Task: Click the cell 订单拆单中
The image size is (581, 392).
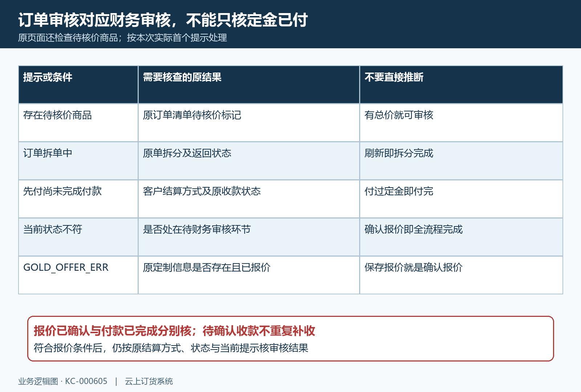Action: coord(78,161)
